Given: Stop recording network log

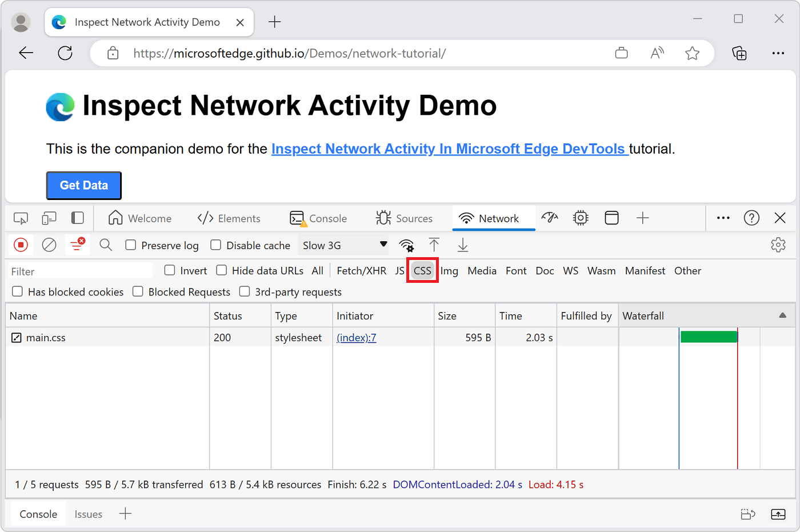Looking at the screenshot, I should (21, 245).
